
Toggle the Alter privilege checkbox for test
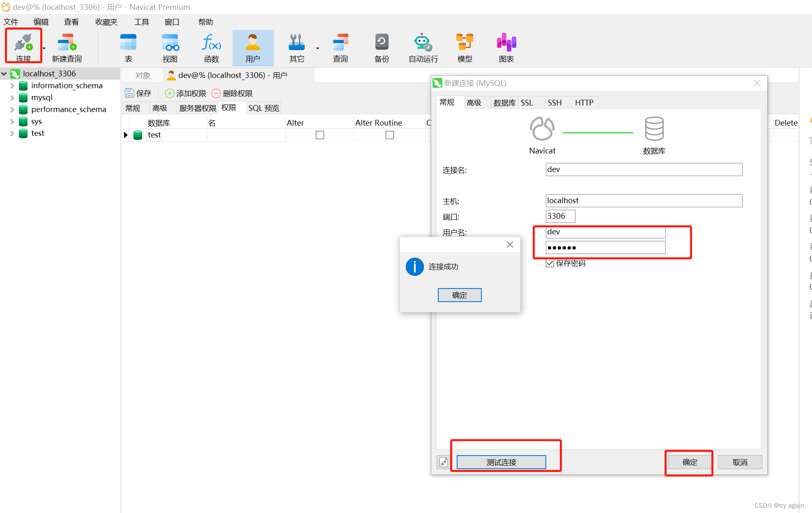coord(320,135)
